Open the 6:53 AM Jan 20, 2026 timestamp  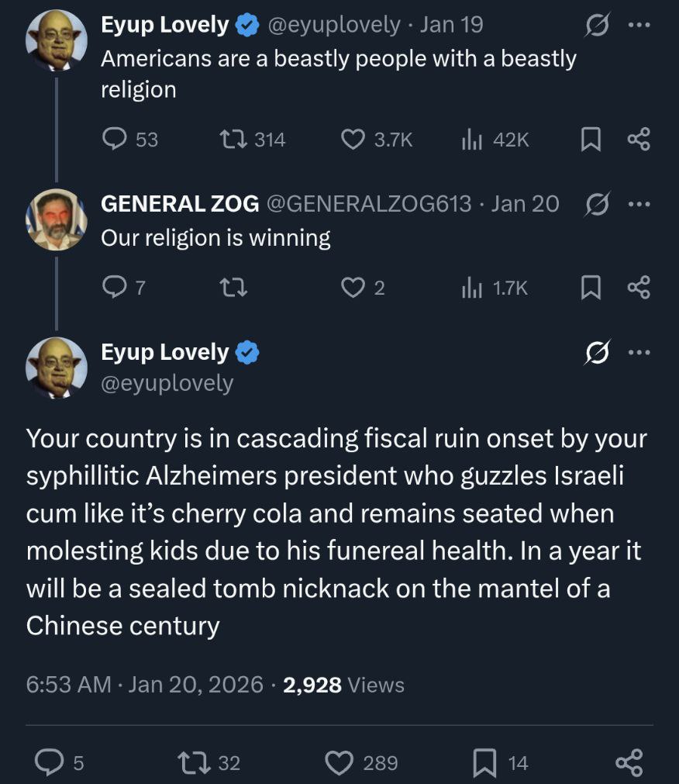click(144, 685)
